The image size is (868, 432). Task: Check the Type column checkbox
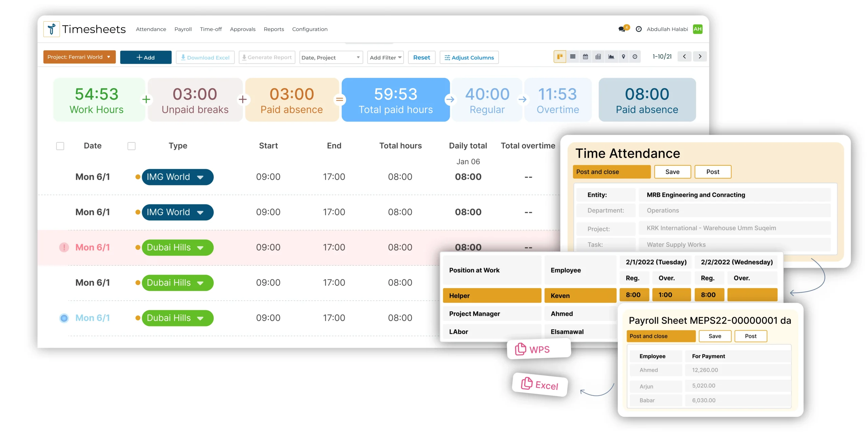[x=132, y=146]
